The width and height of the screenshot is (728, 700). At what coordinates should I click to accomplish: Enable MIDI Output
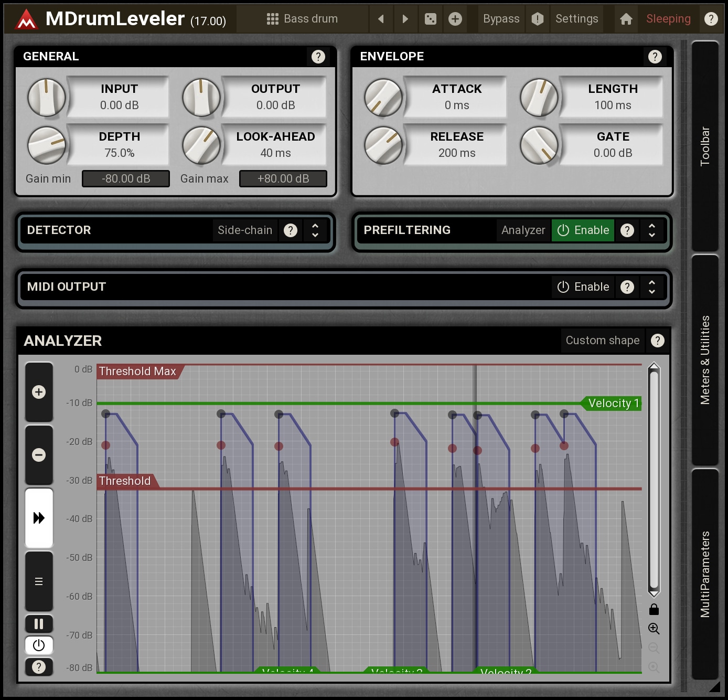point(583,287)
